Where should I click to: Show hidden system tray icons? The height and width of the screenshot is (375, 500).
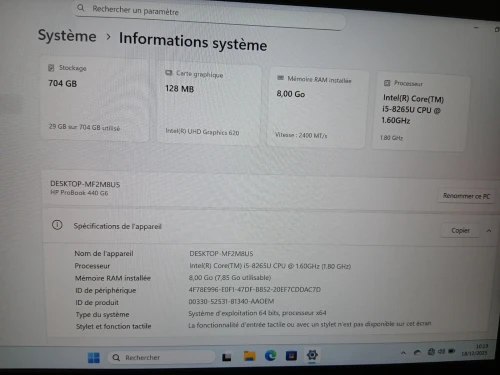pyautogui.click(x=403, y=352)
